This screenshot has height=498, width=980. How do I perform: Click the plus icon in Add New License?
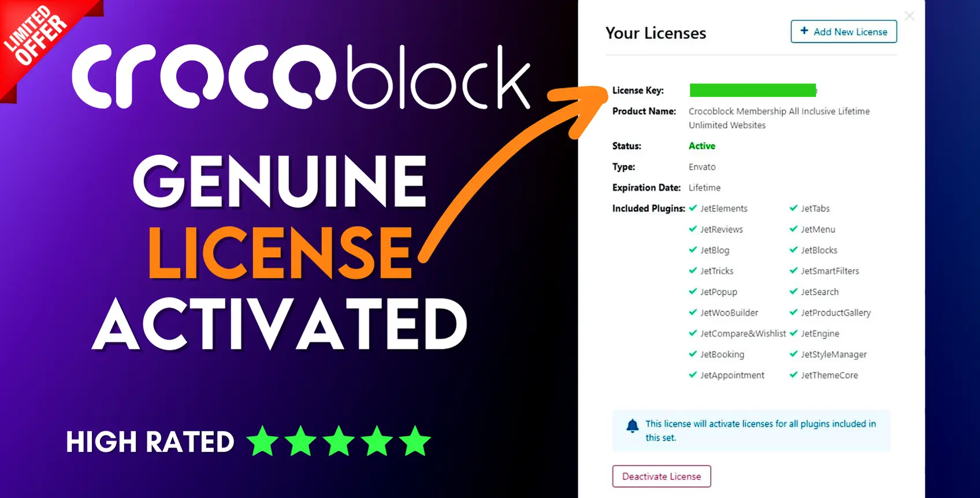point(804,31)
